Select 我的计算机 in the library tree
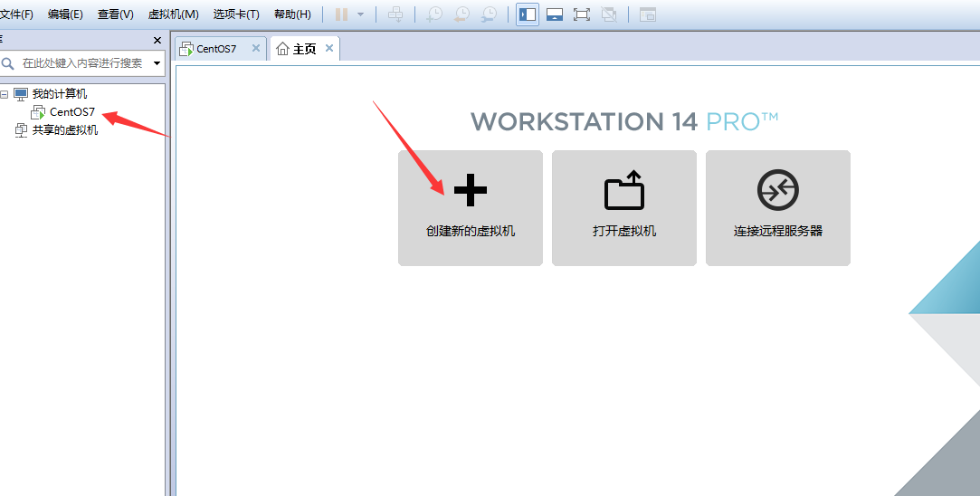The height and width of the screenshot is (496, 980). 60,94
